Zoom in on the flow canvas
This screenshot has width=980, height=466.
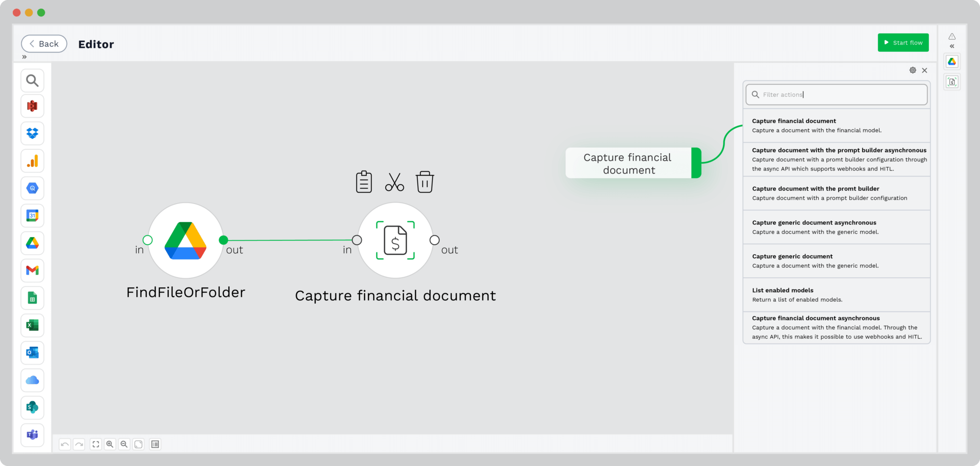point(110,444)
